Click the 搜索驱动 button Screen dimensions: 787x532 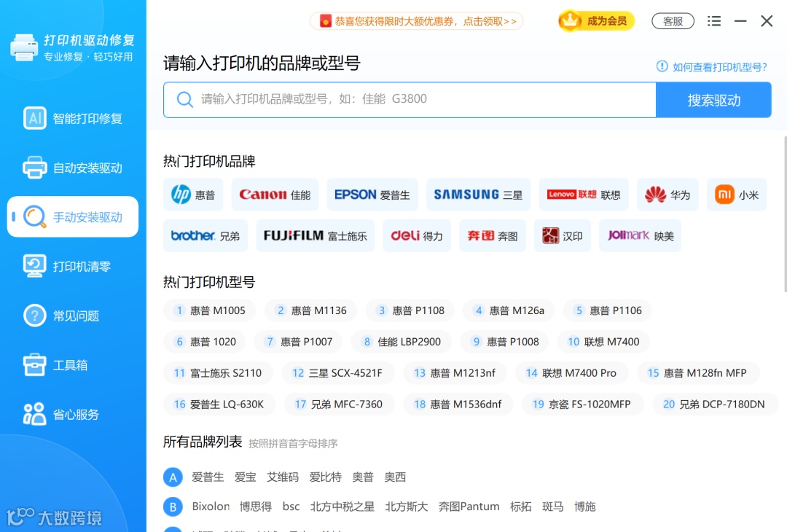[x=713, y=100]
